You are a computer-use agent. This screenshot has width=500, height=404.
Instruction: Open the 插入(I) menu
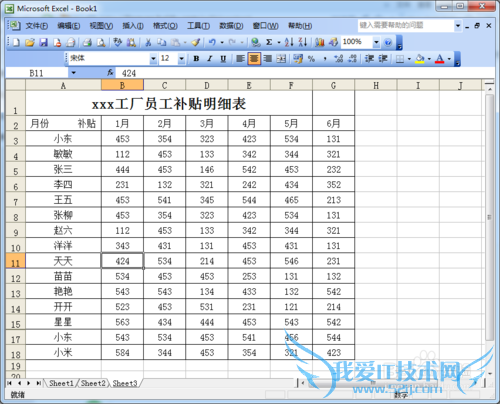point(133,26)
